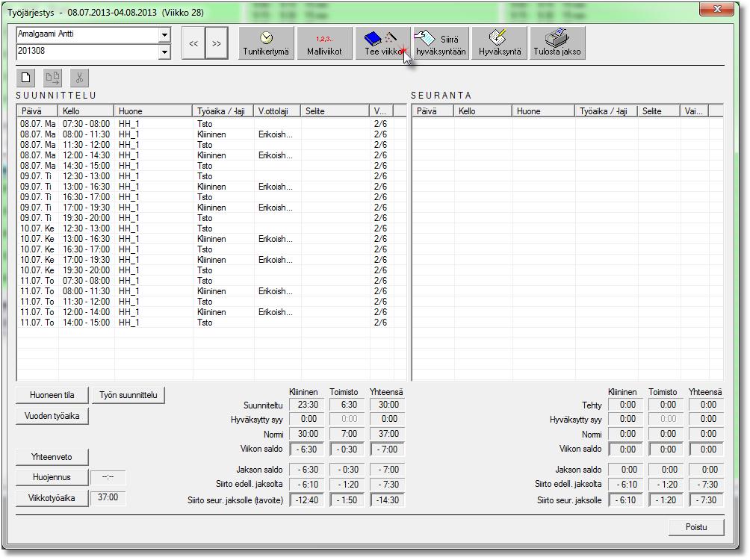Select row 08.07. Ma 12:00 - 14:30
Image resolution: width=750 pixels, height=560 pixels.
point(211,155)
